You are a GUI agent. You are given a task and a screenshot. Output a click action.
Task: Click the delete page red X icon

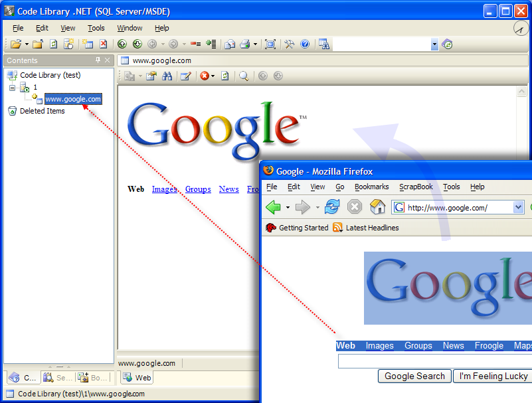click(x=104, y=44)
